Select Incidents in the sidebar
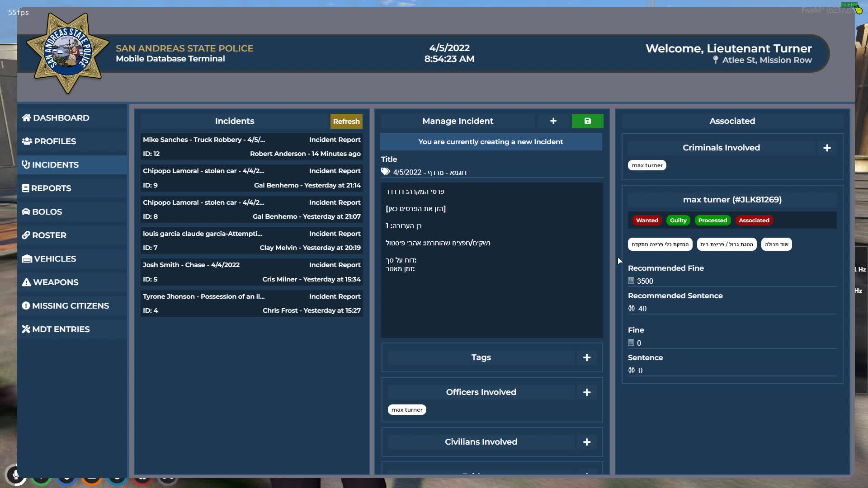The height and width of the screenshot is (488, 868). coord(72,164)
